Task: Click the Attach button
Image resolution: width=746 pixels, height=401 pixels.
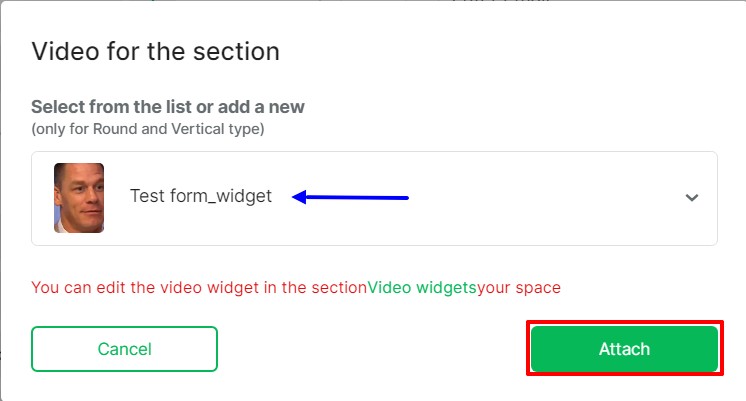Action: [624, 349]
